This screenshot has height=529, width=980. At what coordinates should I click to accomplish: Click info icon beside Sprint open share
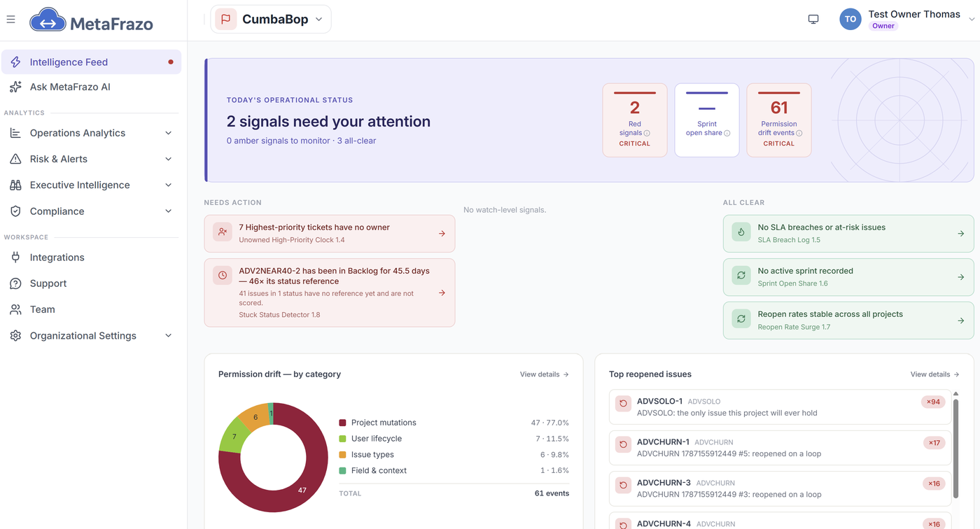click(x=727, y=133)
